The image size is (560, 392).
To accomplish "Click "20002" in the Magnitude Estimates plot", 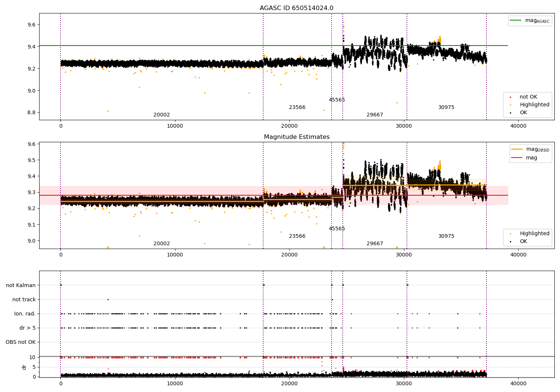I will coord(162,244).
